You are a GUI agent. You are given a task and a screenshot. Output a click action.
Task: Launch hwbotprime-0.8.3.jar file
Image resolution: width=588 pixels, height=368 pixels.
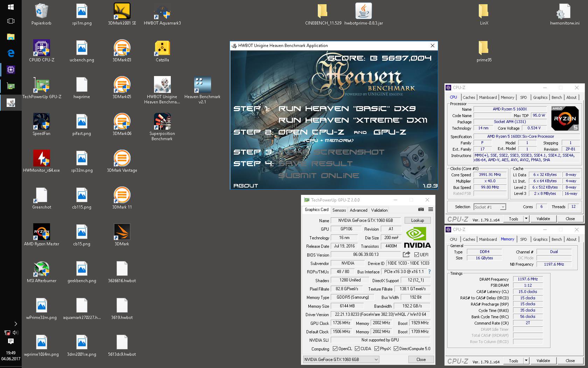pyautogui.click(x=364, y=14)
